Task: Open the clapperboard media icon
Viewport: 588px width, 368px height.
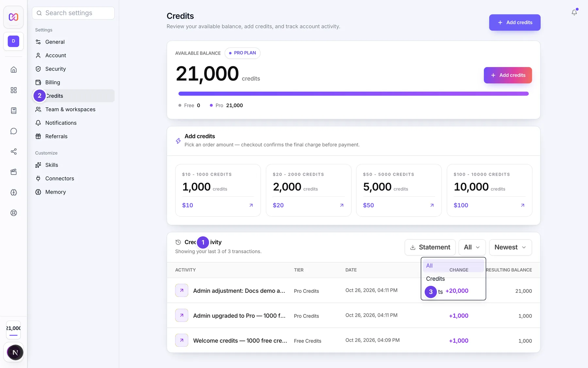Action: [x=13, y=172]
